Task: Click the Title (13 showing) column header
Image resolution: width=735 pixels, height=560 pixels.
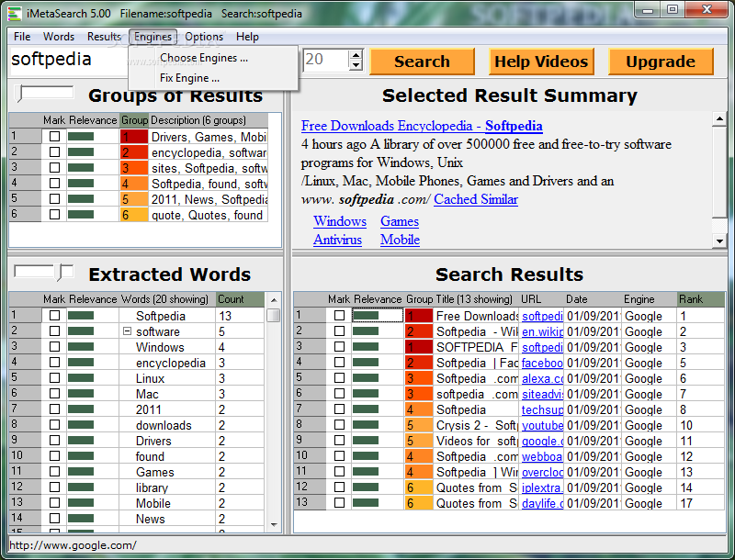Action: (x=474, y=298)
